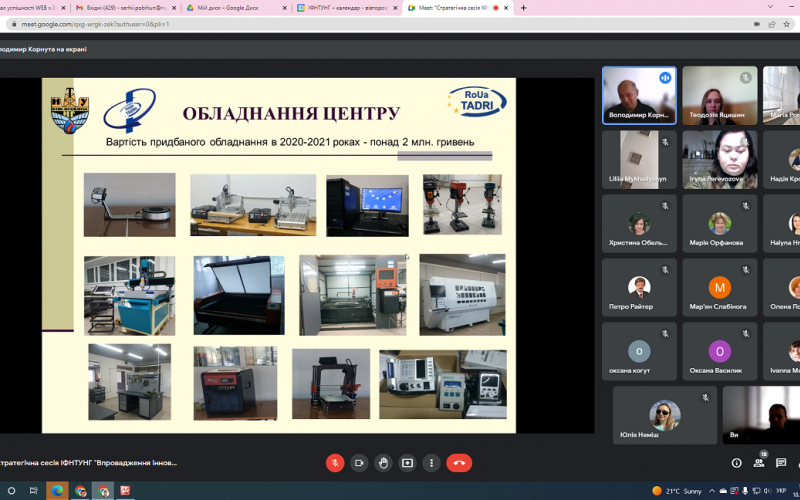The height and width of the screenshot is (500, 800).
Task: Open the meeting chat panel
Action: (781, 463)
